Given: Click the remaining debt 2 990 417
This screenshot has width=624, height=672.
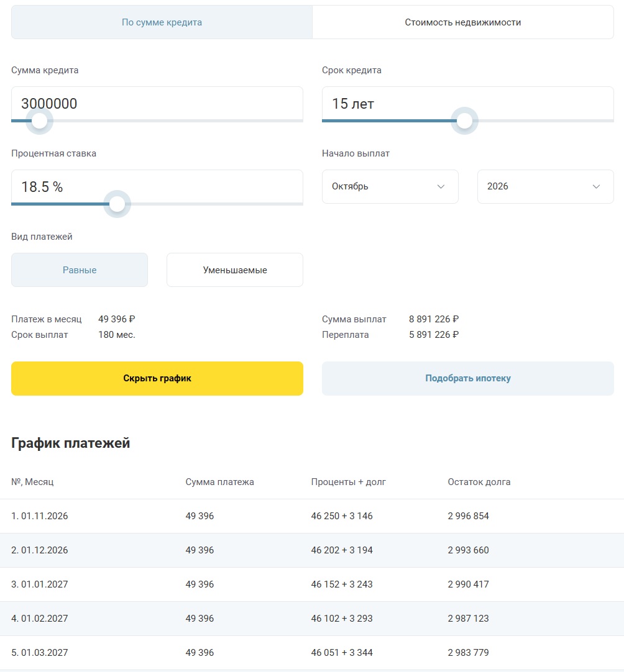Looking at the screenshot, I should 469,584.
